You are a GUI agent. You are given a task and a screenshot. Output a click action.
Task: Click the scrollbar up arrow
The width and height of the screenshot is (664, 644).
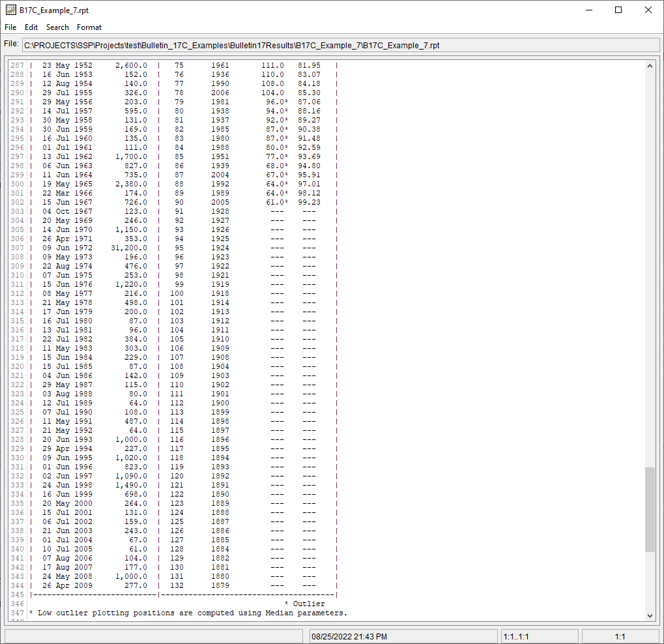click(650, 65)
